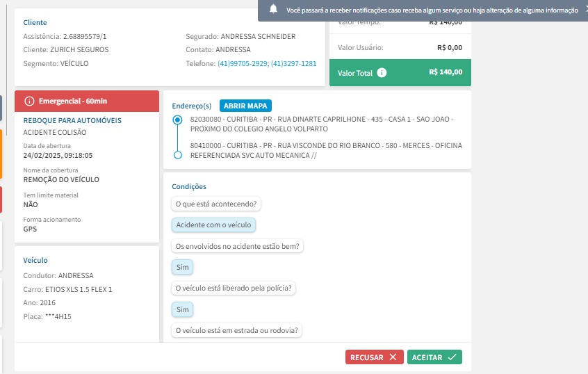
Task: Click the info icon in the Emergencial header
Action: tap(29, 101)
